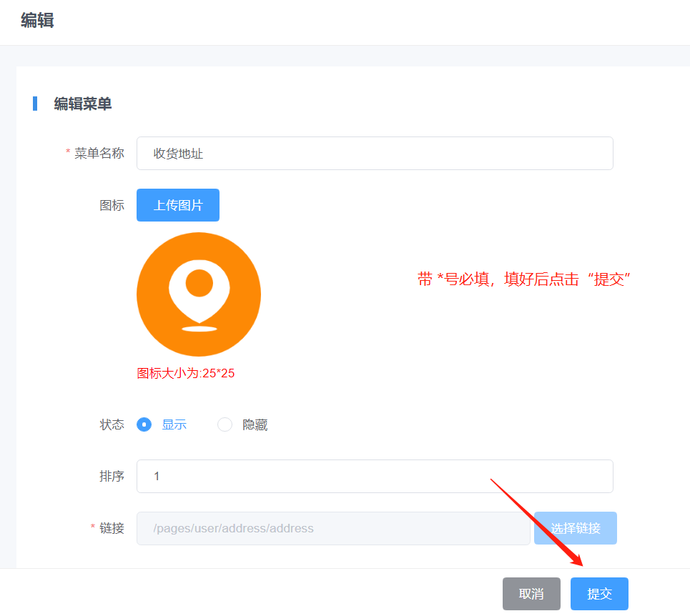Submit the form with 提交
Viewport: 690px width, 616px height.
point(599,594)
